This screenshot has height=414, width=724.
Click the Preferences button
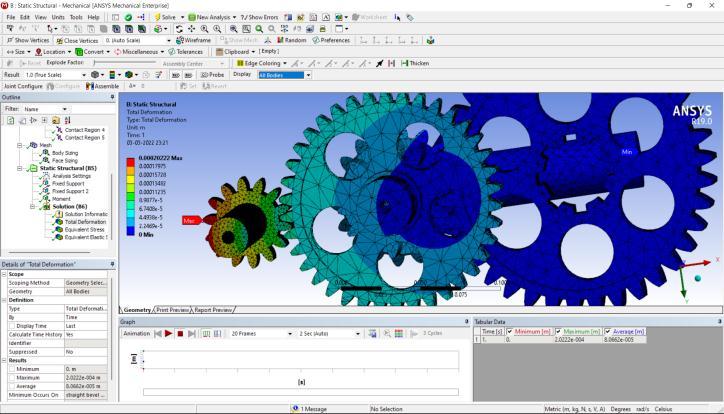pos(331,40)
